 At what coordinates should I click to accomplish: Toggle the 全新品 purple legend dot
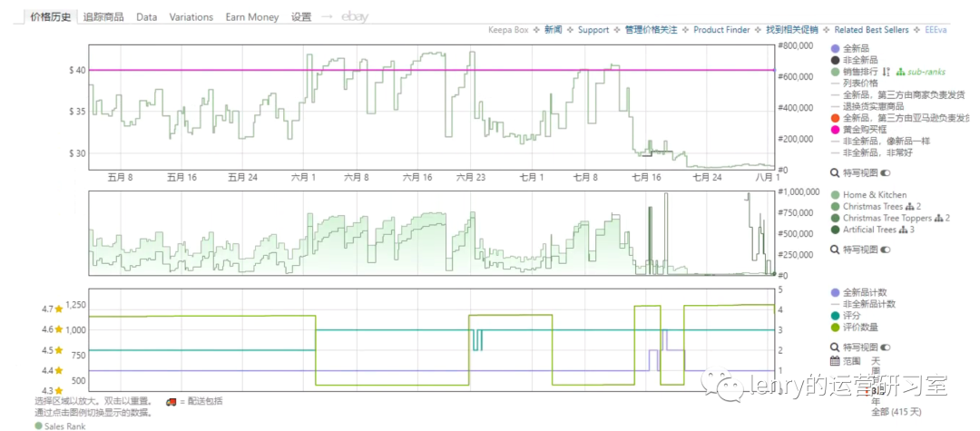tap(835, 48)
